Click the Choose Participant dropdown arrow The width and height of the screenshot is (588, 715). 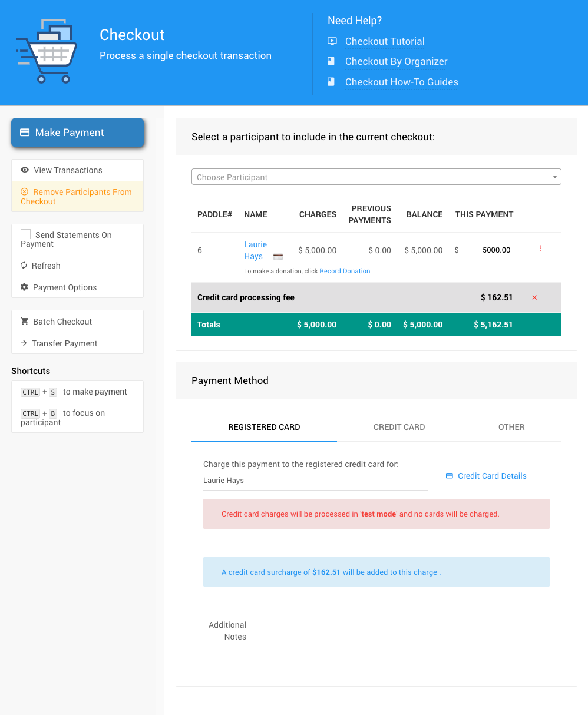(554, 177)
